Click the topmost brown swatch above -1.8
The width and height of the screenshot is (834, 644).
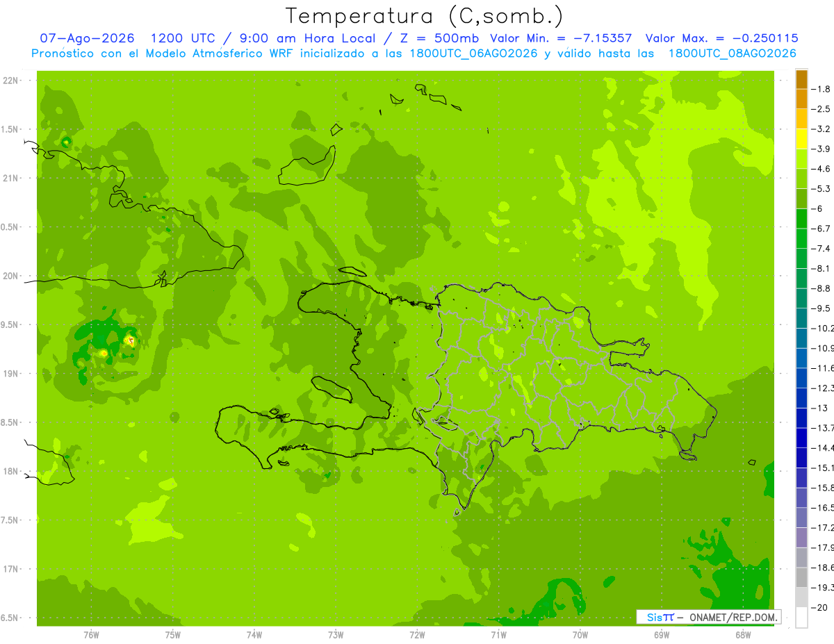pos(801,79)
